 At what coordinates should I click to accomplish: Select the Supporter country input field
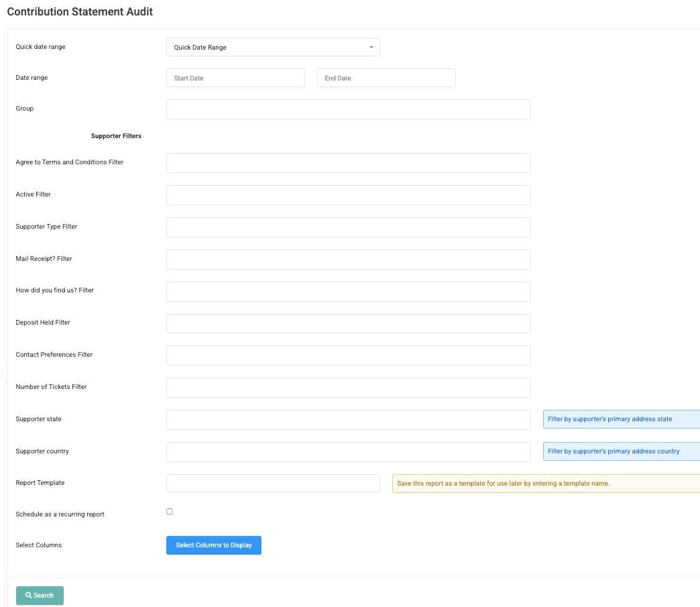point(348,451)
